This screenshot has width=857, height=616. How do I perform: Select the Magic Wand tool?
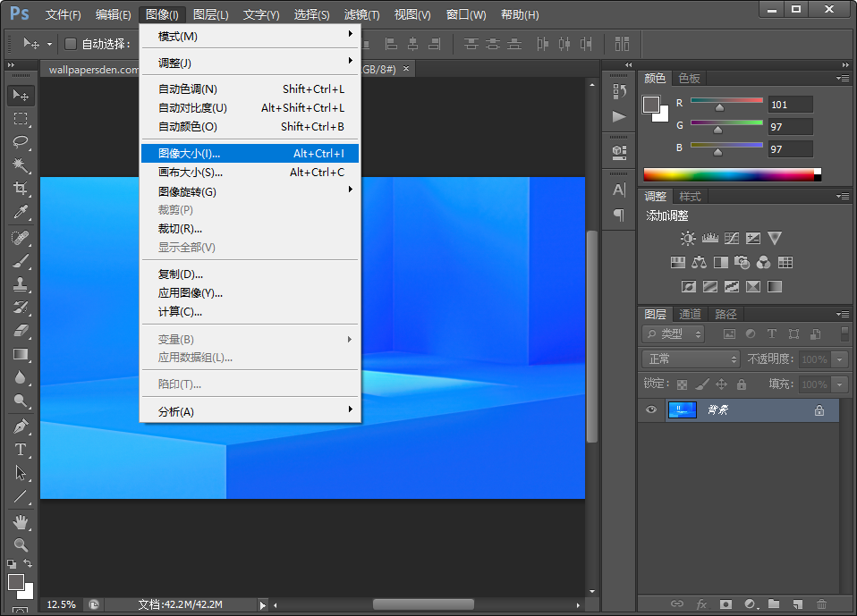pos(21,165)
